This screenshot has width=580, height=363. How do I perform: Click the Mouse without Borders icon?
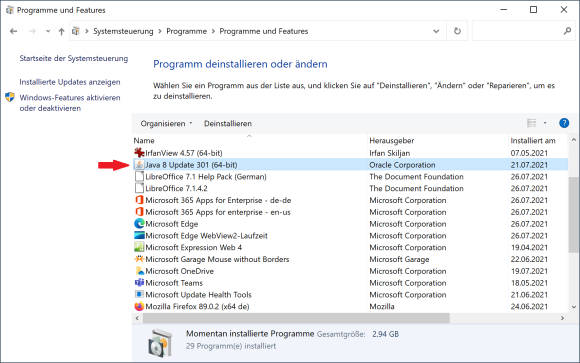tap(139, 259)
